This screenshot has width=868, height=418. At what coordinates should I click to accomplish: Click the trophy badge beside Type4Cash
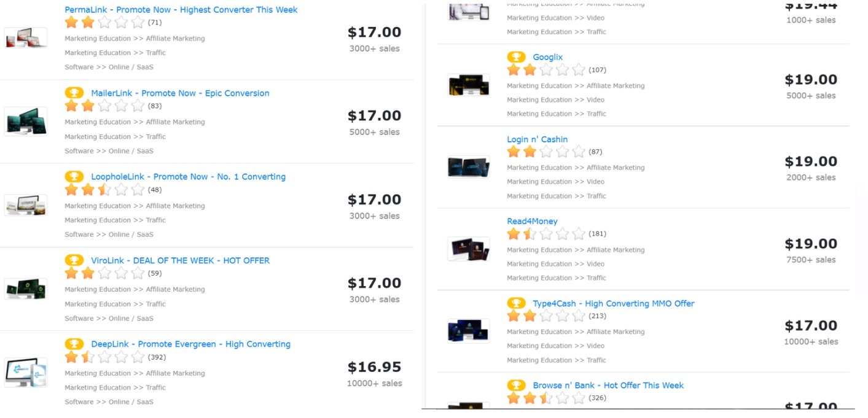click(x=516, y=303)
